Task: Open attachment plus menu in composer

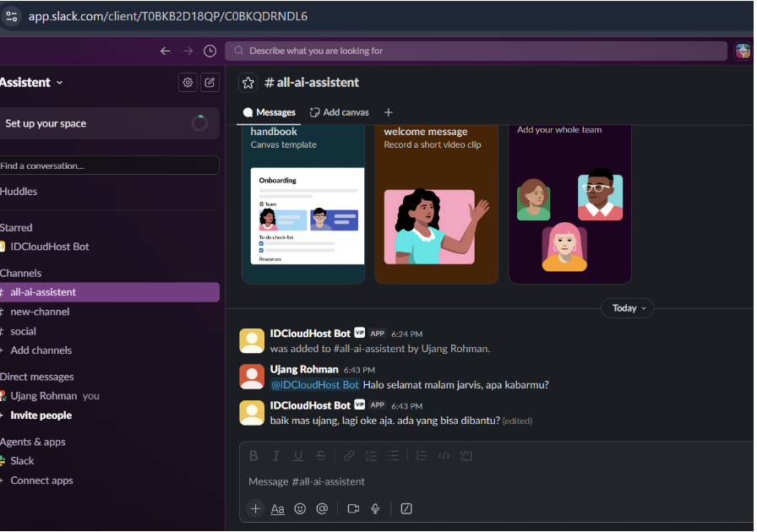Action: pyautogui.click(x=255, y=508)
